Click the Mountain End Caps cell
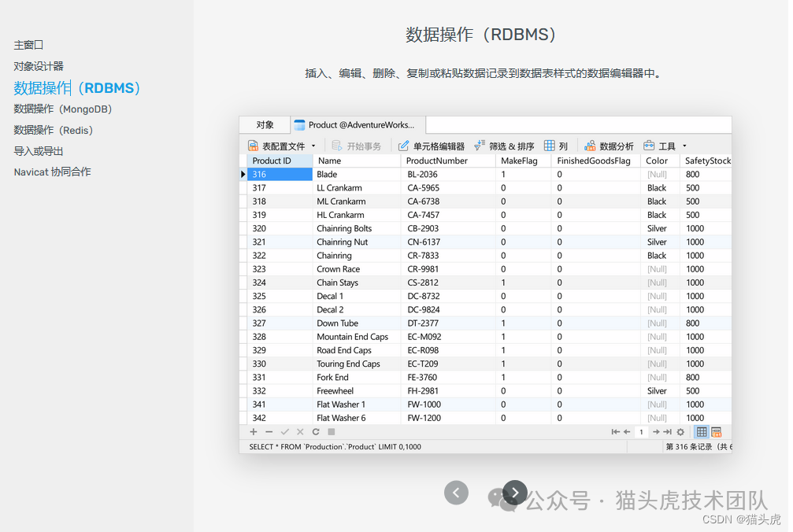This screenshot has height=532, width=793. (357, 337)
